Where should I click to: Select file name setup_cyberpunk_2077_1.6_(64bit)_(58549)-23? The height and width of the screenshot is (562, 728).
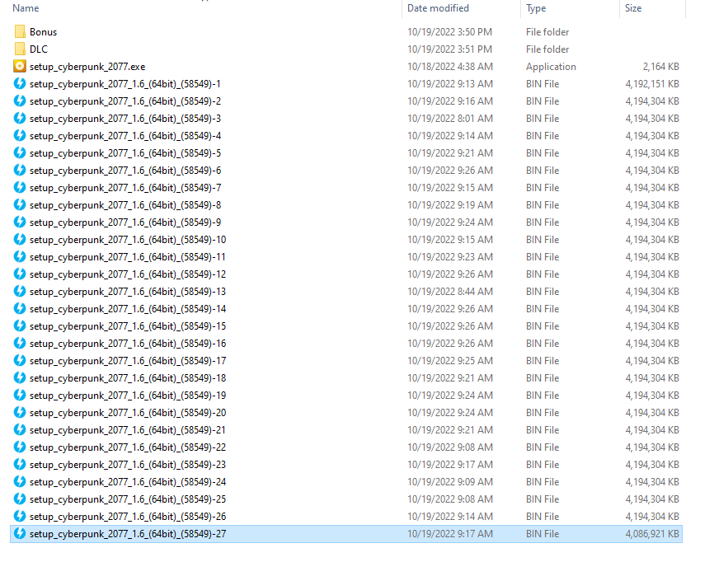coord(128,465)
